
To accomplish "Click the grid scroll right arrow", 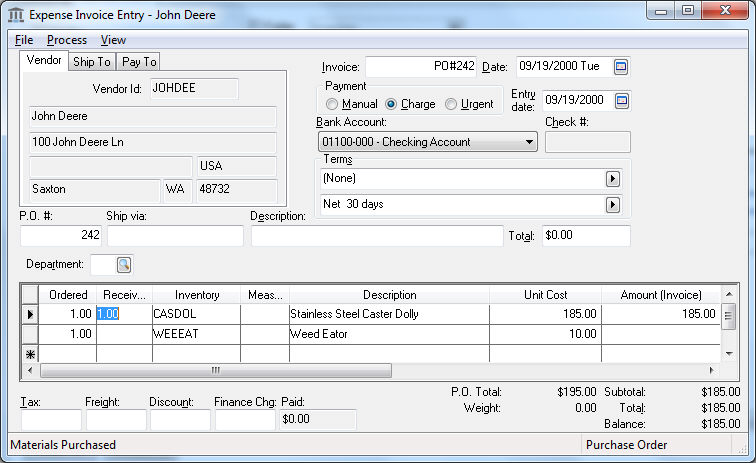I will coord(712,370).
